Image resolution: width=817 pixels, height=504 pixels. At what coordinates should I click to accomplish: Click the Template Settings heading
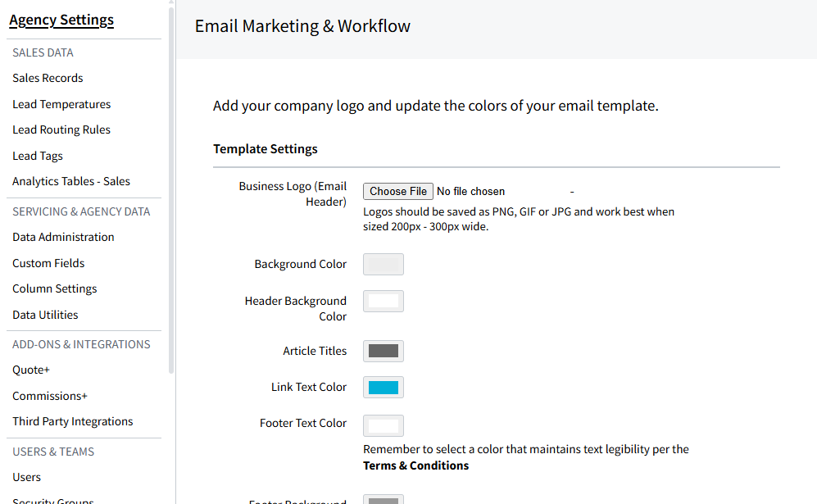pyautogui.click(x=266, y=149)
